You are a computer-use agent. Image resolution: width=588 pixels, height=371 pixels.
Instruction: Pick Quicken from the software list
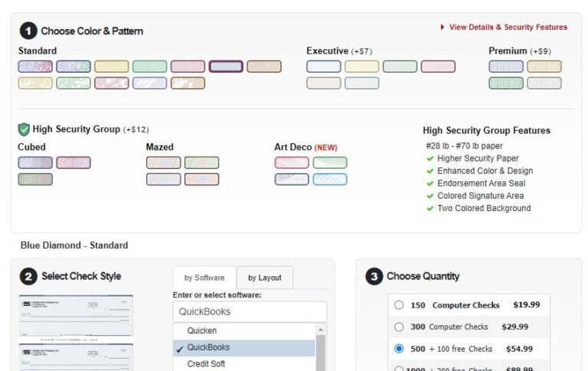202,331
